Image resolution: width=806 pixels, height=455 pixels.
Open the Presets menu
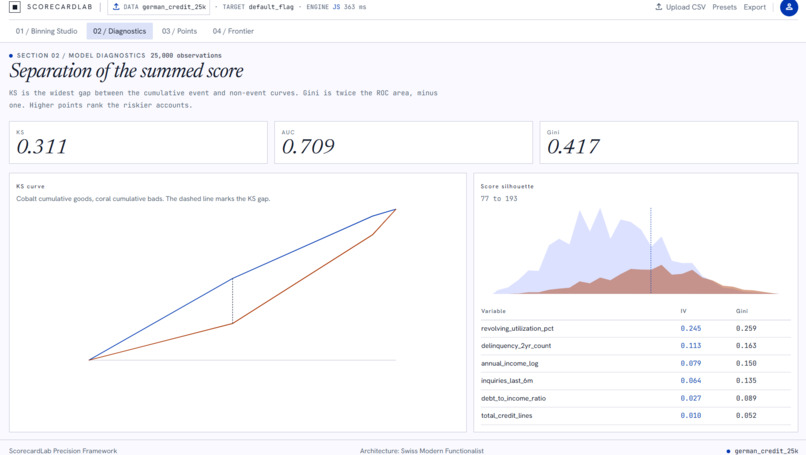[724, 7]
